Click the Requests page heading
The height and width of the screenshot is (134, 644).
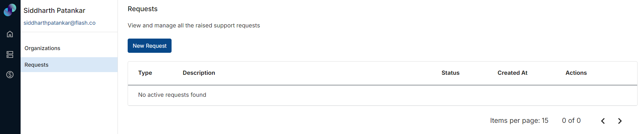pyautogui.click(x=143, y=9)
